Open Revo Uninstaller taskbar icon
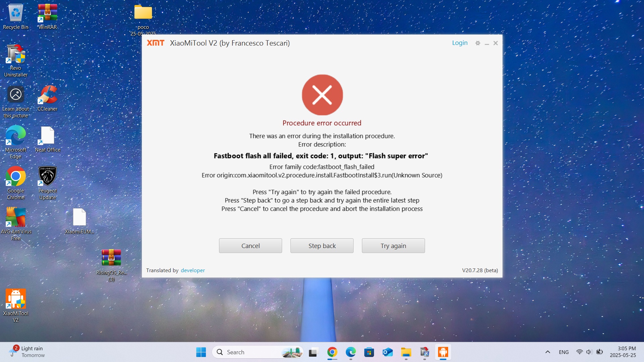Screen dimensions: 644x362 point(425,352)
